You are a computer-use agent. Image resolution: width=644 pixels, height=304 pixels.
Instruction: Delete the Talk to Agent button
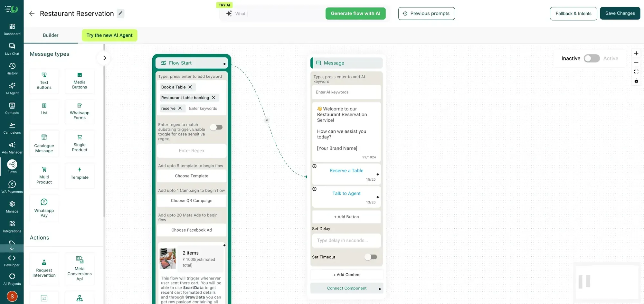click(315, 189)
